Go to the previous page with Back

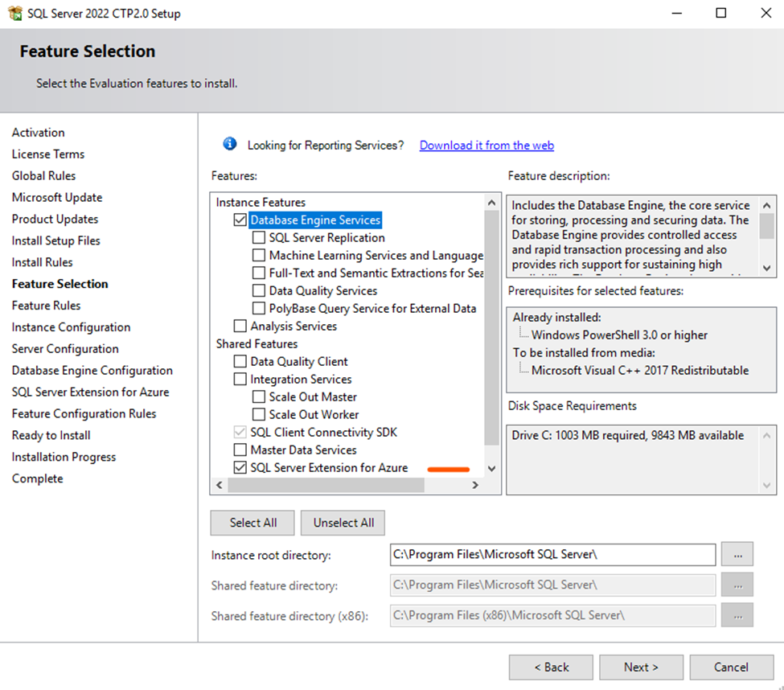tap(551, 667)
